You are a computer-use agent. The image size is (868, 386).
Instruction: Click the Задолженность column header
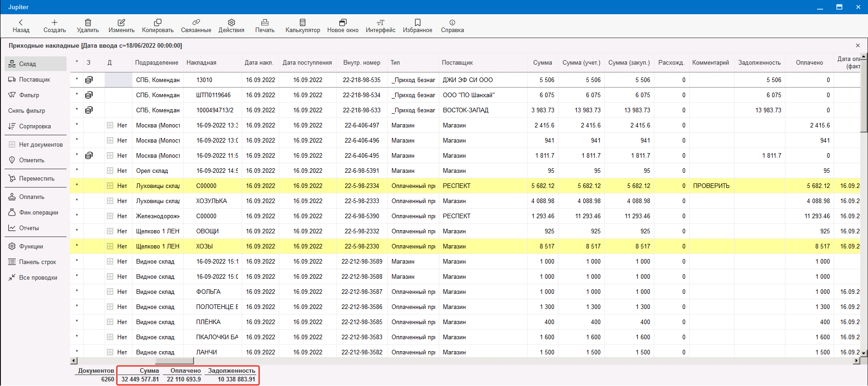759,63
